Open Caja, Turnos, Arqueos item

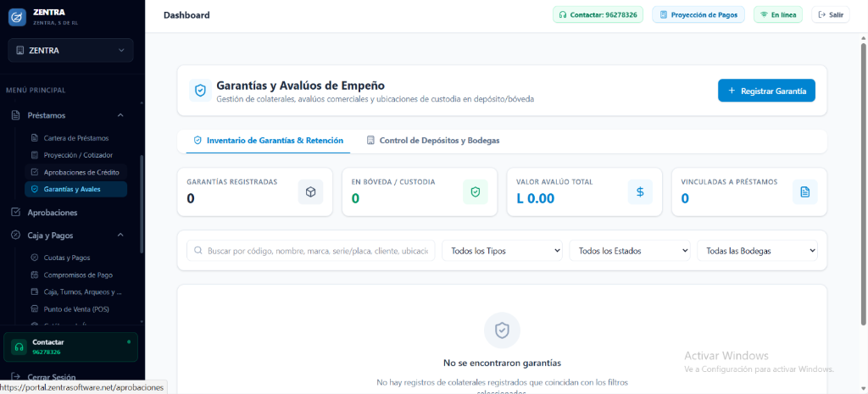tap(76, 291)
